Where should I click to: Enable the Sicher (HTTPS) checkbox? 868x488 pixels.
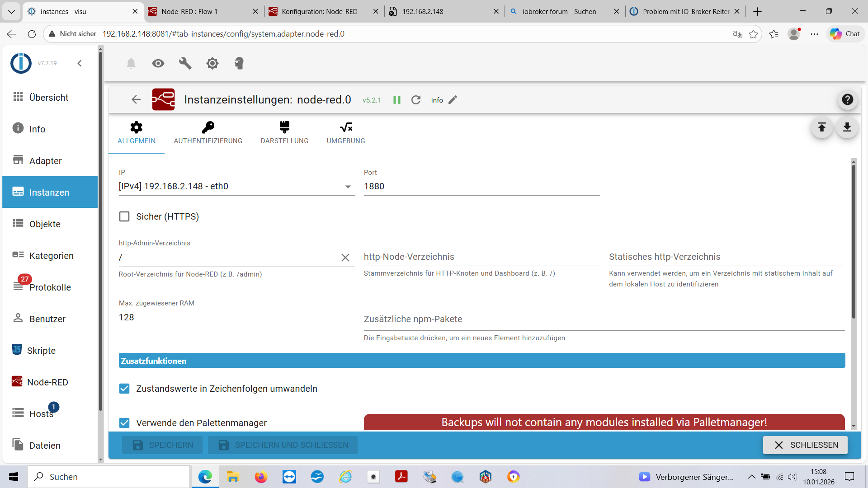click(x=124, y=216)
